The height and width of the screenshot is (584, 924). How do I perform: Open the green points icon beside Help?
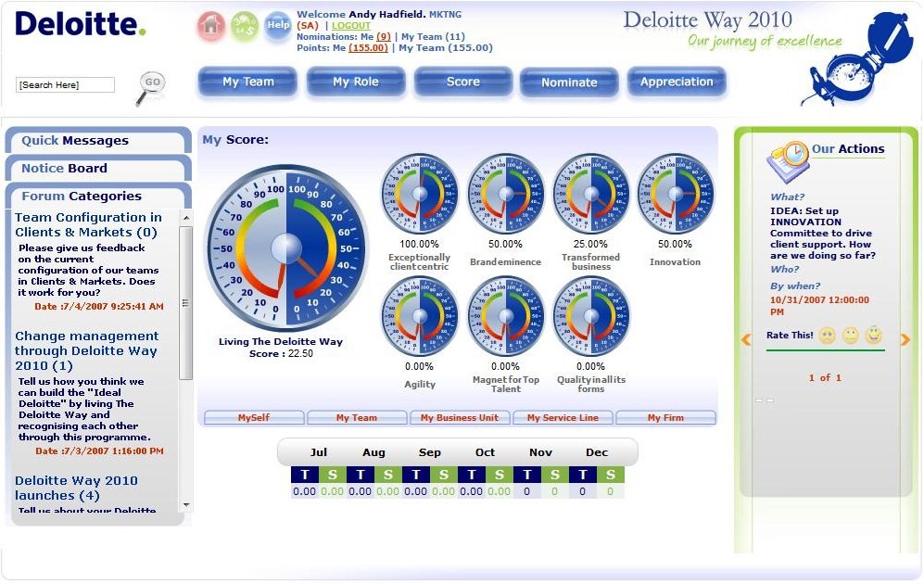pyautogui.click(x=244, y=27)
